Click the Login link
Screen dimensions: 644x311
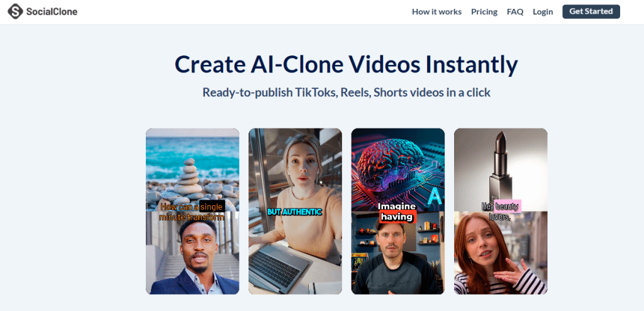[543, 11]
